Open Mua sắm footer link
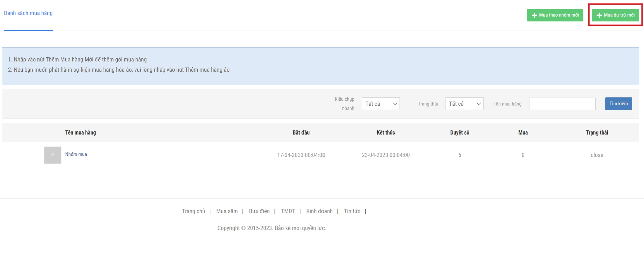Screen dimensions: 644x267 pyautogui.click(x=227, y=211)
